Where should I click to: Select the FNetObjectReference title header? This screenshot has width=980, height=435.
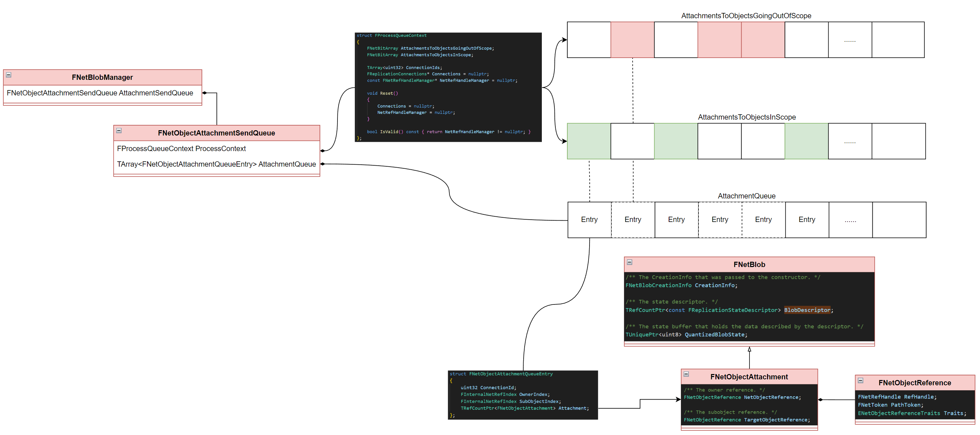click(914, 383)
